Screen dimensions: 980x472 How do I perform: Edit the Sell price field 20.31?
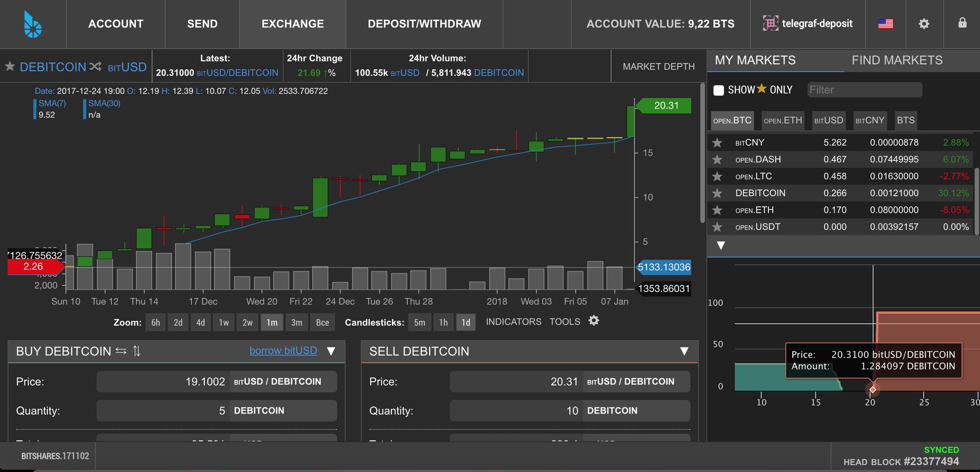[516, 382]
